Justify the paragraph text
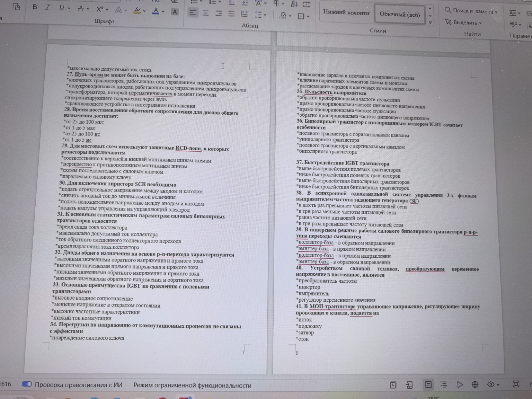The height and width of the screenshot is (399, 532). (x=231, y=14)
